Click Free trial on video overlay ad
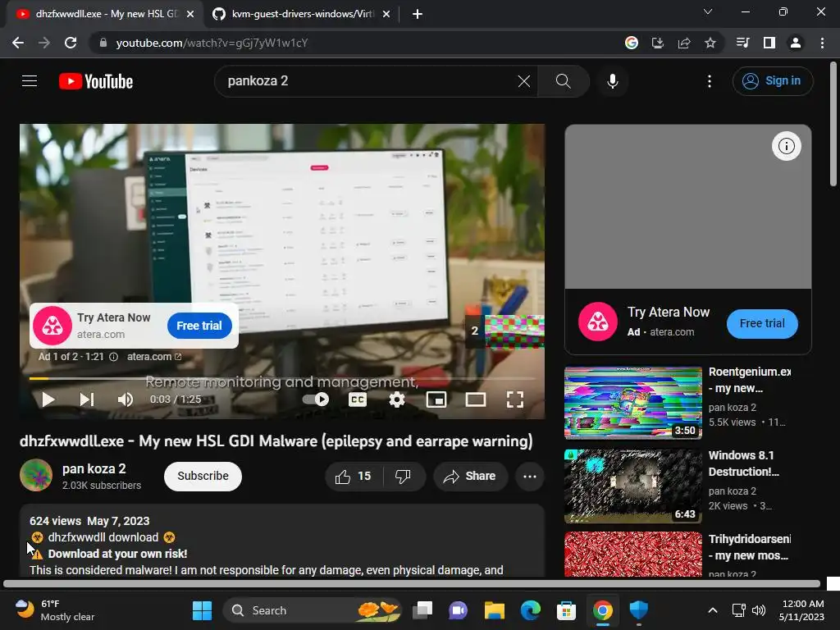This screenshot has width=840, height=630. [x=199, y=326]
